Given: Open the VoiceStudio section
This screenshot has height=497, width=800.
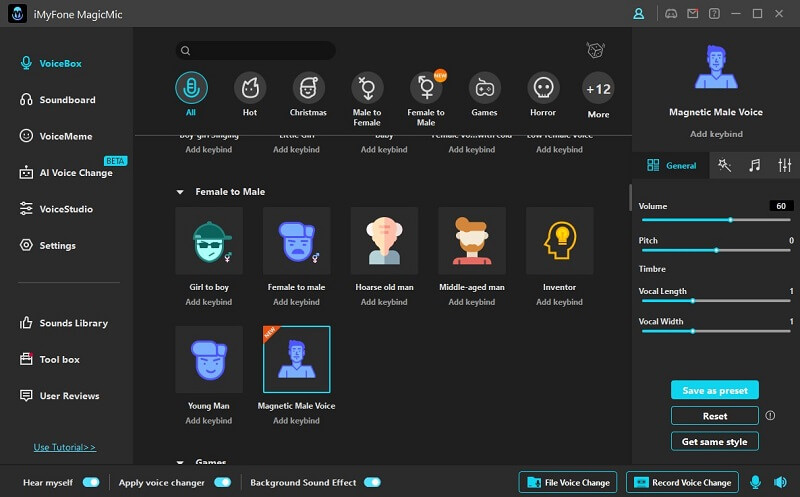Looking at the screenshot, I should (x=56, y=209).
